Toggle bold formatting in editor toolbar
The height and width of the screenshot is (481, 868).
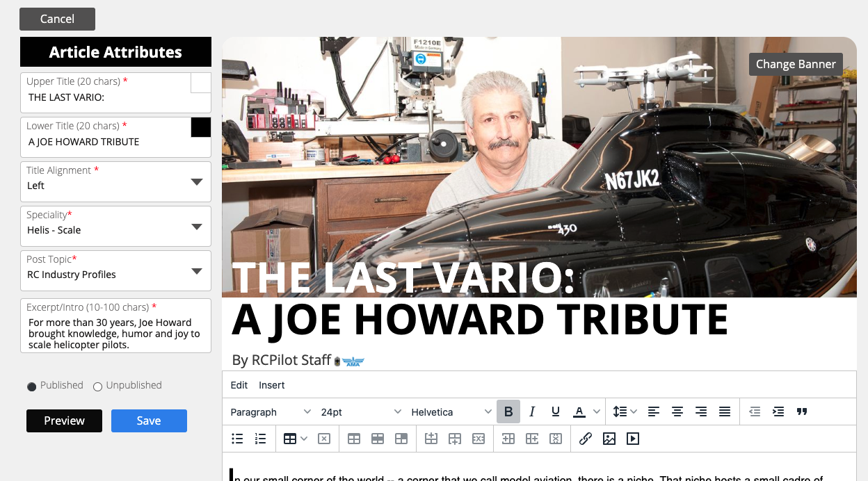[508, 412]
